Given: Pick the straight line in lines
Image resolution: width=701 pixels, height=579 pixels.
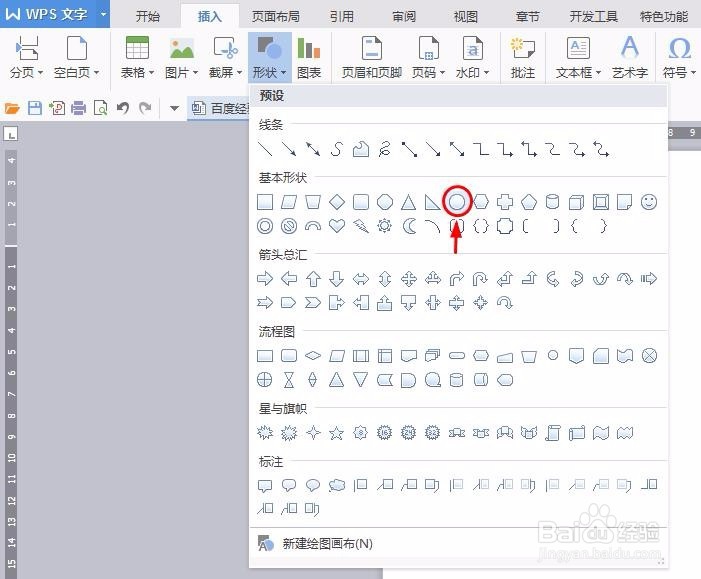Looking at the screenshot, I should (265, 149).
